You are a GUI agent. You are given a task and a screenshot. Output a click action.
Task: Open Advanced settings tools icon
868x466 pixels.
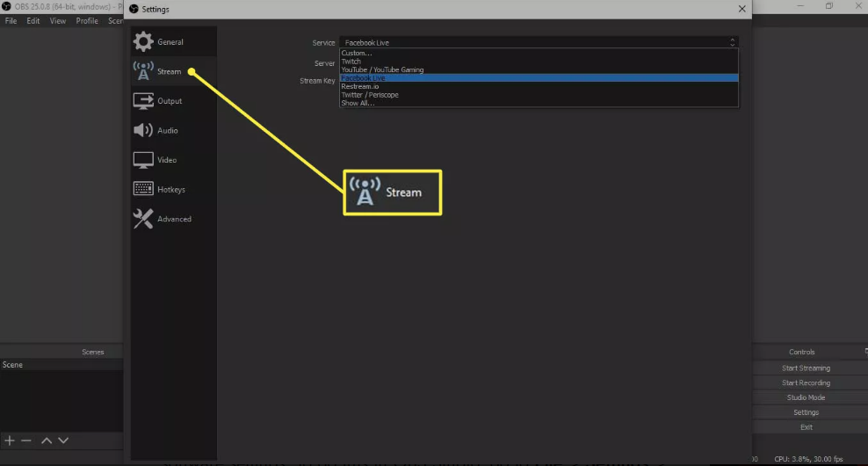pyautogui.click(x=143, y=219)
